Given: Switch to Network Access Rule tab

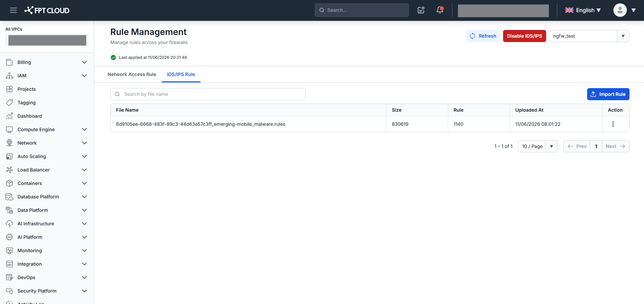Looking at the screenshot, I should click(132, 74).
